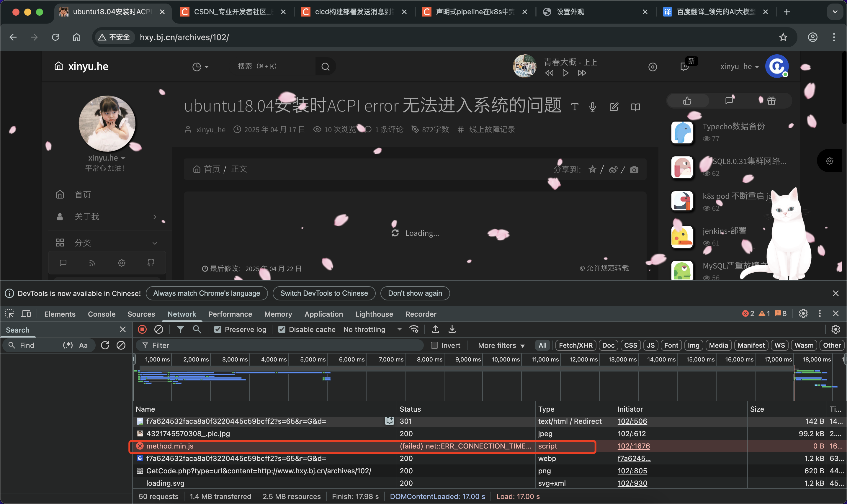Open the notifications icon marked 新
The width and height of the screenshot is (847, 504).
[x=685, y=67]
